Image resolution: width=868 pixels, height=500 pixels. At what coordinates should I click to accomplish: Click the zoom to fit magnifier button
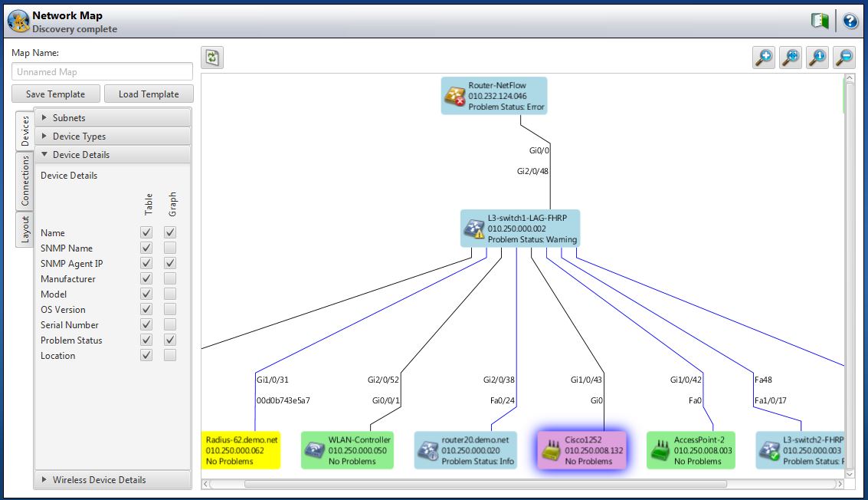[791, 58]
